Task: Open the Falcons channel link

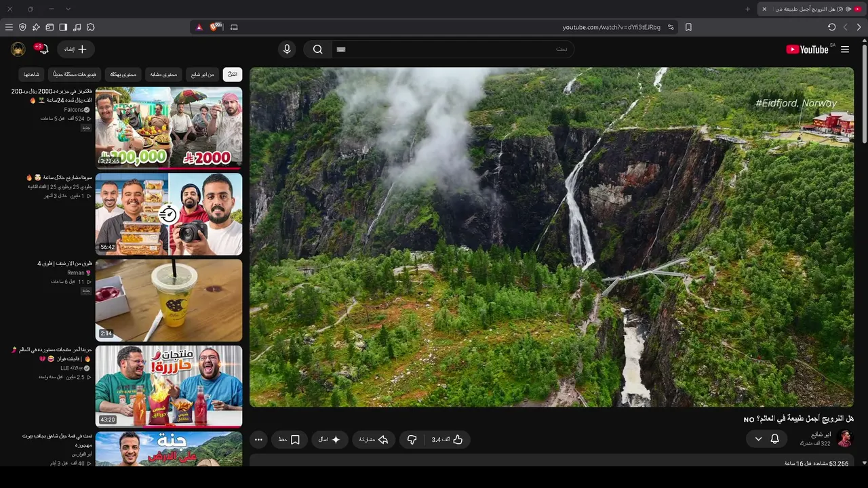Action: (x=77, y=110)
